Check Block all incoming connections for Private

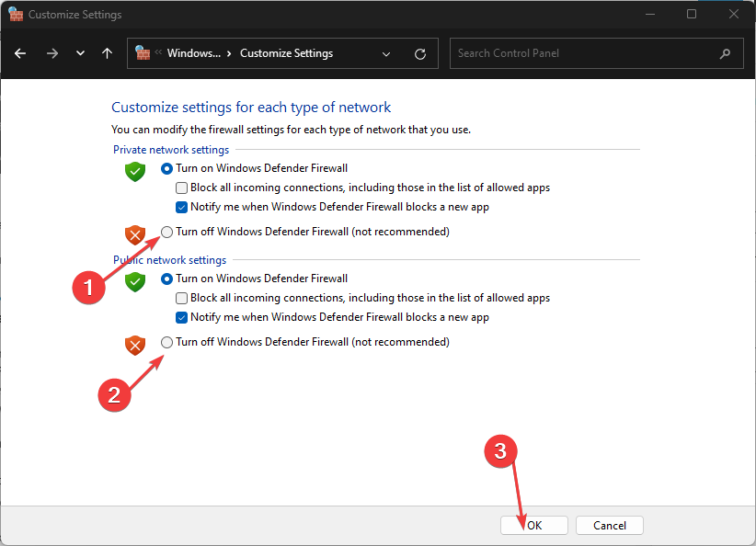[x=182, y=188]
